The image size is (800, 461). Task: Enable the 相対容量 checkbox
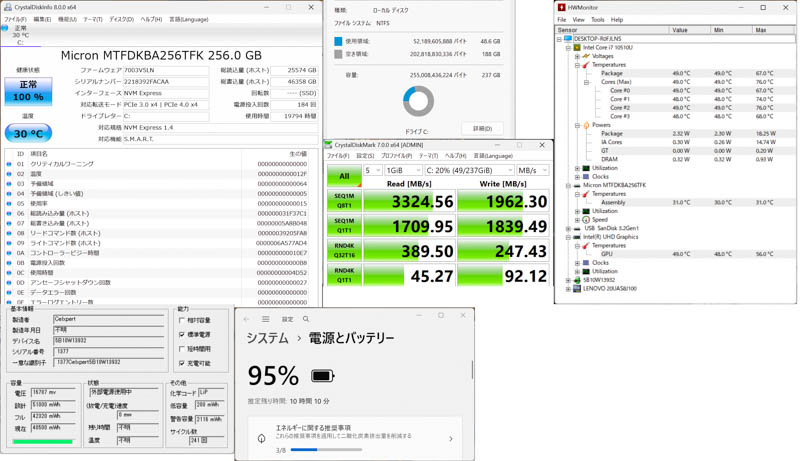click(182, 321)
